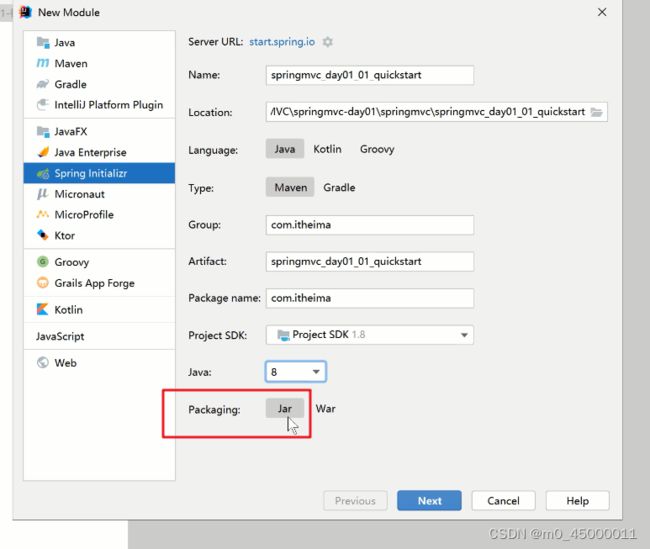
Task: Select Grails App Forge module type
Action: (x=99, y=283)
